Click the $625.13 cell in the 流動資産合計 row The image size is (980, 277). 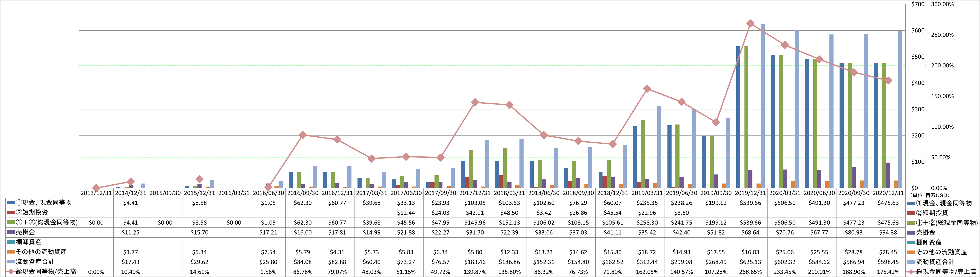[750, 262]
